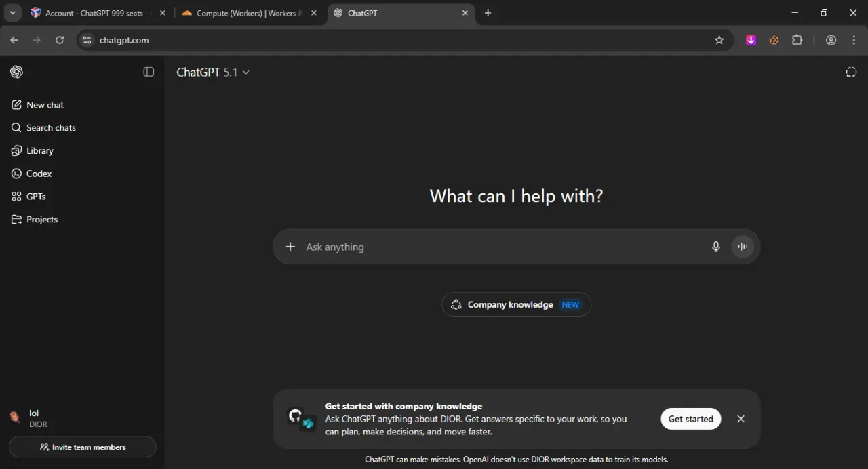Open the Extensions puzzle icon
868x469 pixels.
pyautogui.click(x=797, y=40)
